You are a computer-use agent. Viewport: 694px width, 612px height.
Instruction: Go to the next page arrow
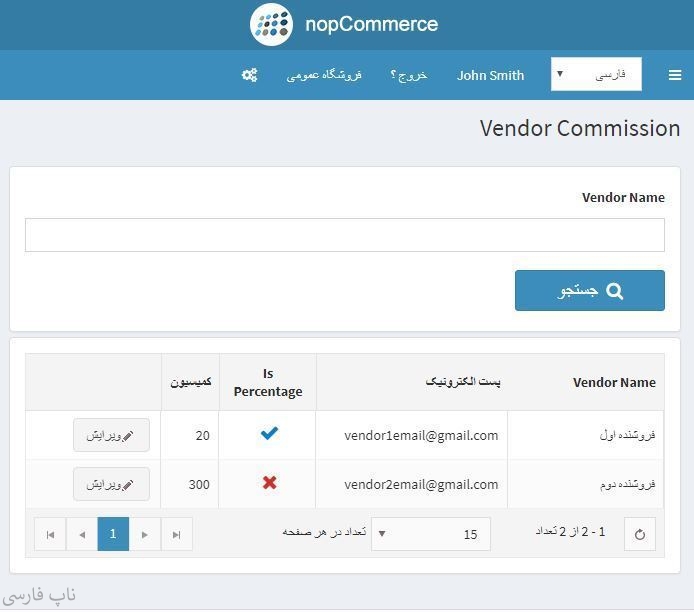[145, 534]
